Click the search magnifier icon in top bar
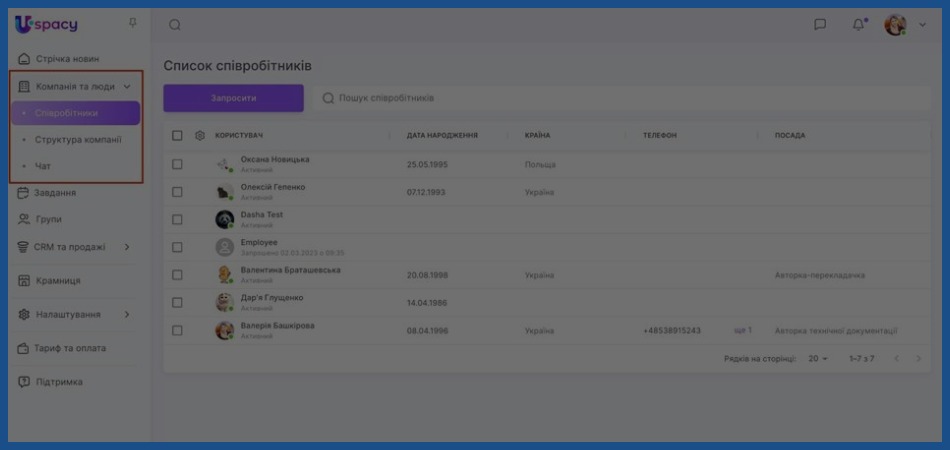This screenshot has height=450, width=950. (175, 25)
